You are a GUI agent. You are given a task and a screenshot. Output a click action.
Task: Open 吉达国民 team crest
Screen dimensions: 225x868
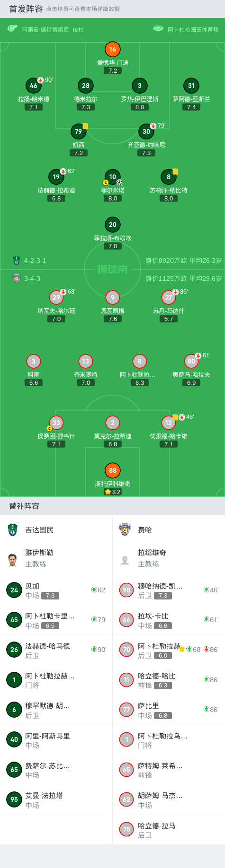tap(13, 529)
